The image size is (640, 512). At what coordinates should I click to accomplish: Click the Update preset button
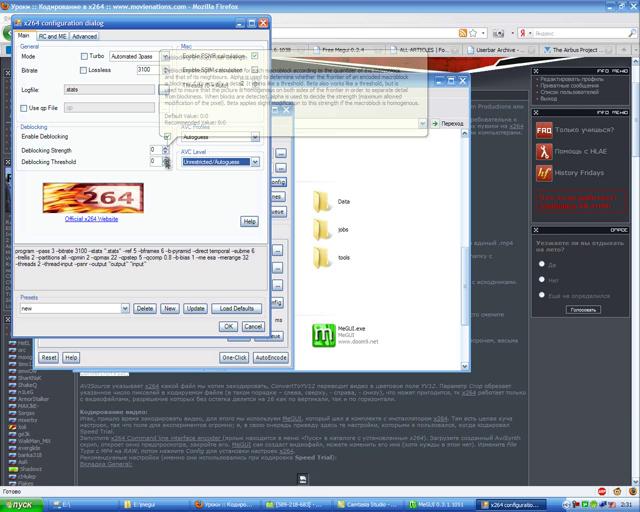coord(196,309)
